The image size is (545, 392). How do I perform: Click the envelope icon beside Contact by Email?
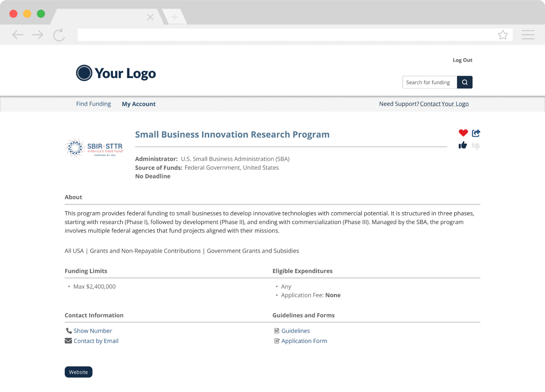point(68,340)
